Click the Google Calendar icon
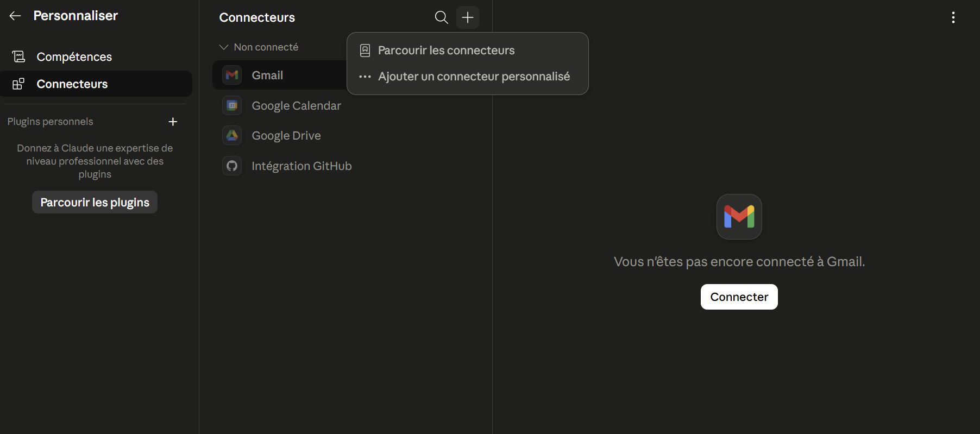Viewport: 980px width, 434px height. tap(232, 105)
